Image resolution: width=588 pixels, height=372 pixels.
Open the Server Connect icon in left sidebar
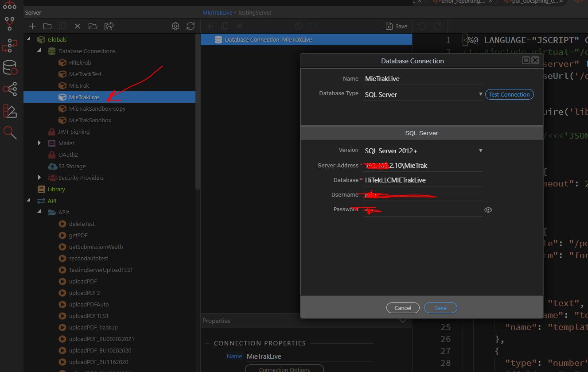pyautogui.click(x=9, y=45)
